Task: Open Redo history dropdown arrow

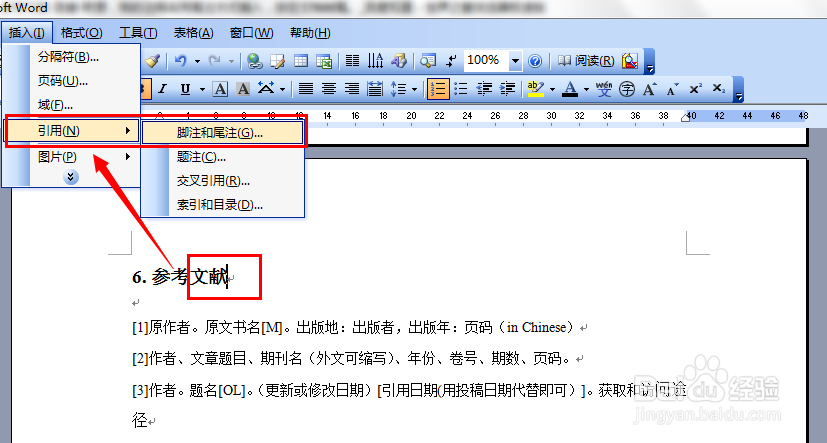Action: click(x=231, y=62)
